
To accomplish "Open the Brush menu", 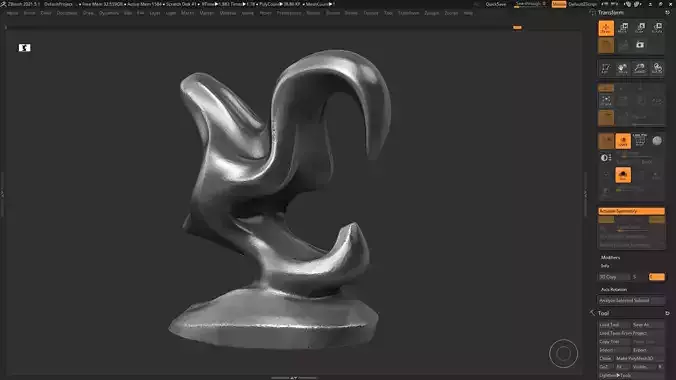I will point(29,13).
